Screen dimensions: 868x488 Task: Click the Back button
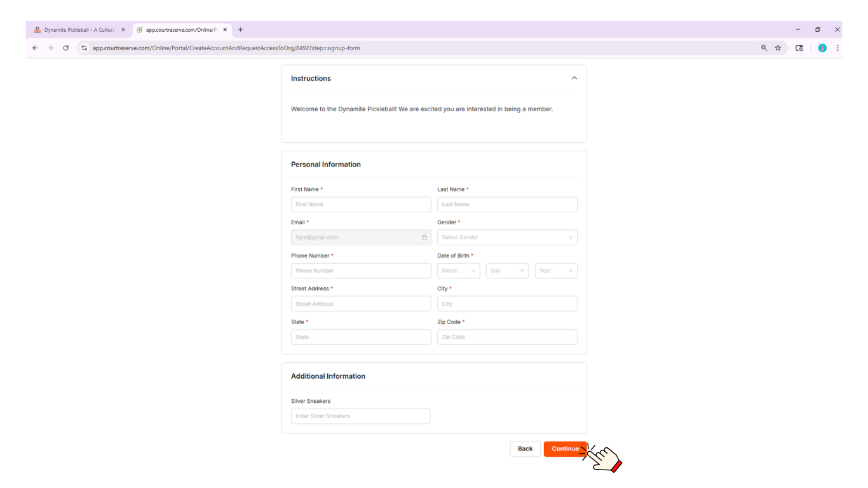click(525, 449)
